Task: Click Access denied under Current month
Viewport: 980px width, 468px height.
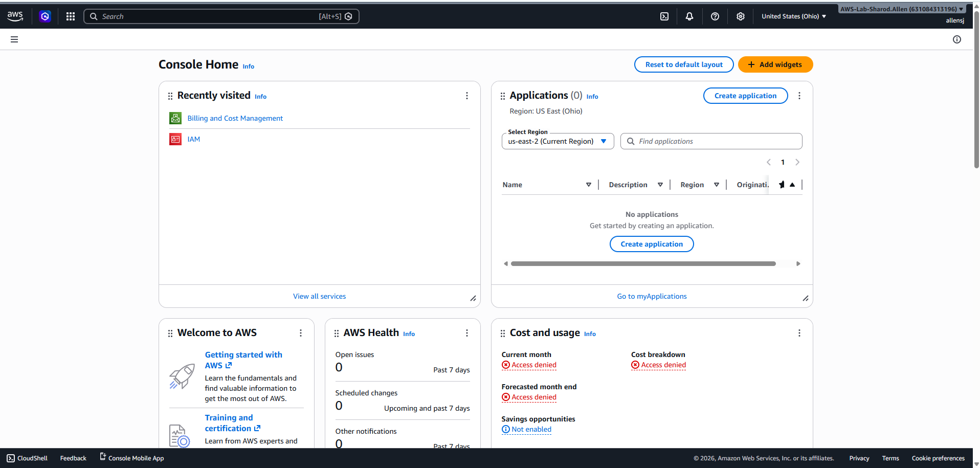Action: click(x=529, y=365)
